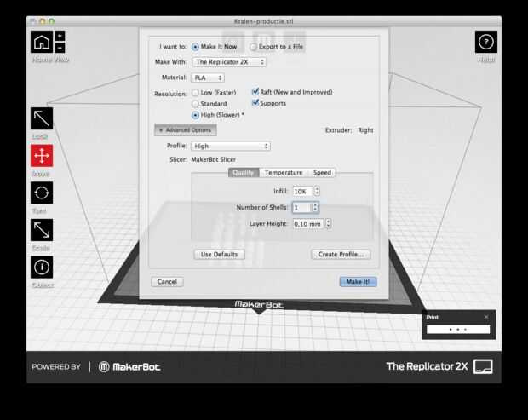Viewport: 528px width, 420px height.
Task: Cancel the print dialog
Action: click(167, 282)
